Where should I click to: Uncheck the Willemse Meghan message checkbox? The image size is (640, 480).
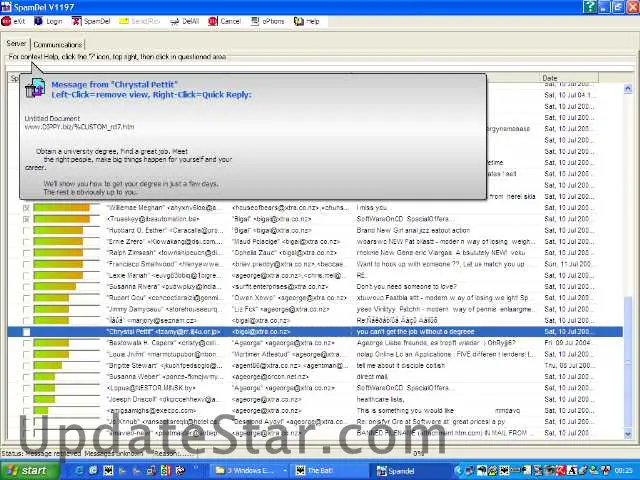[27, 208]
